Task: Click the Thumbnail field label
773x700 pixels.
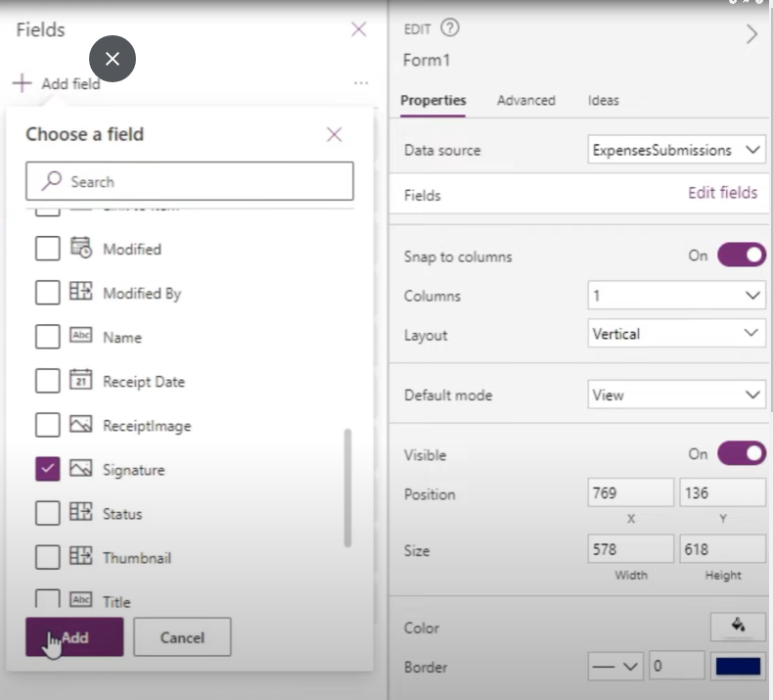Action: tap(137, 558)
